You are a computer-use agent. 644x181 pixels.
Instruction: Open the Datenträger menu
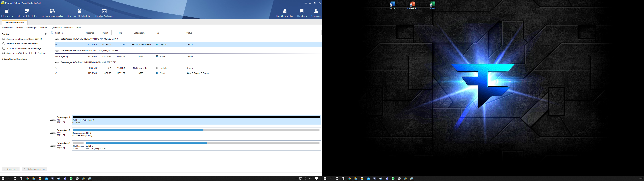[31, 28]
